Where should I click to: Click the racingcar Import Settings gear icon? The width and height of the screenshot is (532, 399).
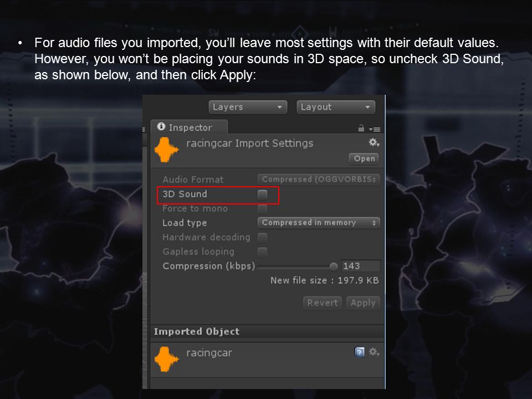[x=374, y=142]
